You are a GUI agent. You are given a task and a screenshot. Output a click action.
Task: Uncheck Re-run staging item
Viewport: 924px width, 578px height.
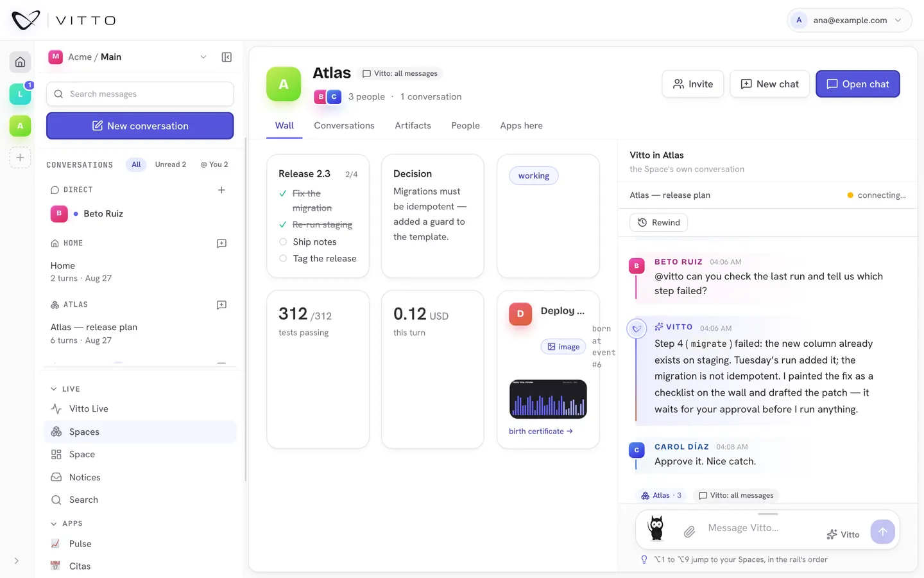pyautogui.click(x=283, y=225)
